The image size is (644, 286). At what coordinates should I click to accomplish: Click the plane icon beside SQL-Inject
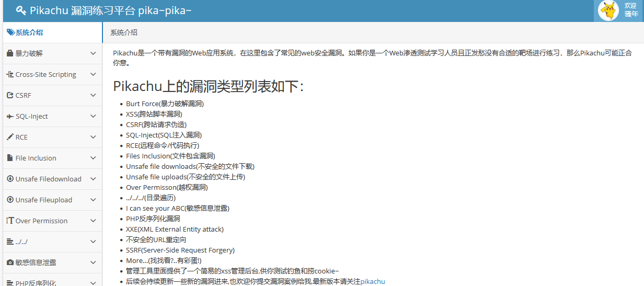click(10, 116)
